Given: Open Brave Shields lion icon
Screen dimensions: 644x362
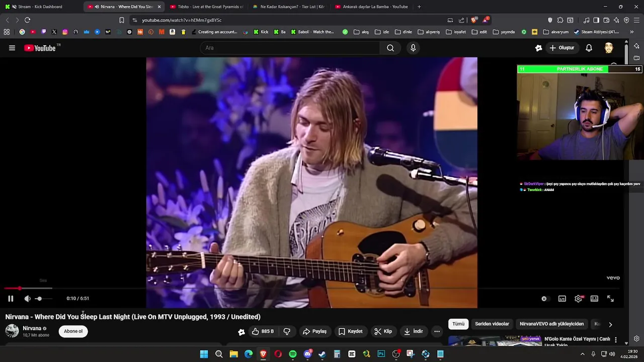Looking at the screenshot, I should tap(473, 20).
